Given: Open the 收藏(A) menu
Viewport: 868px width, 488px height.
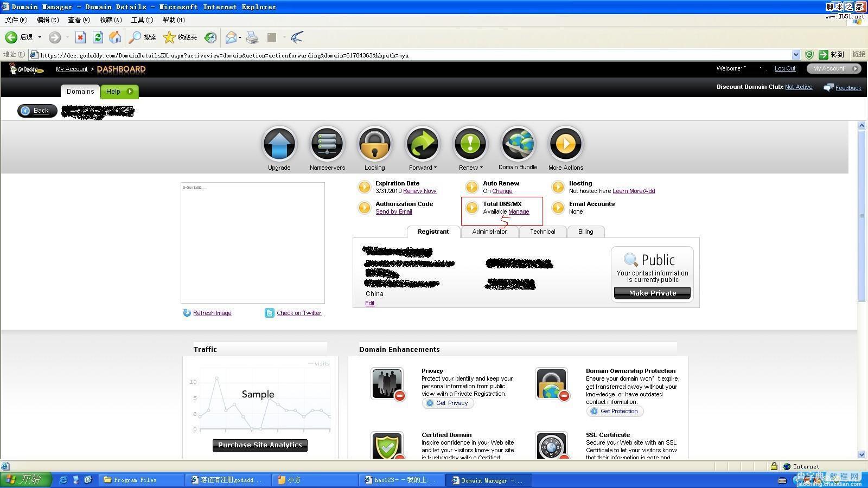Looking at the screenshot, I should point(111,20).
